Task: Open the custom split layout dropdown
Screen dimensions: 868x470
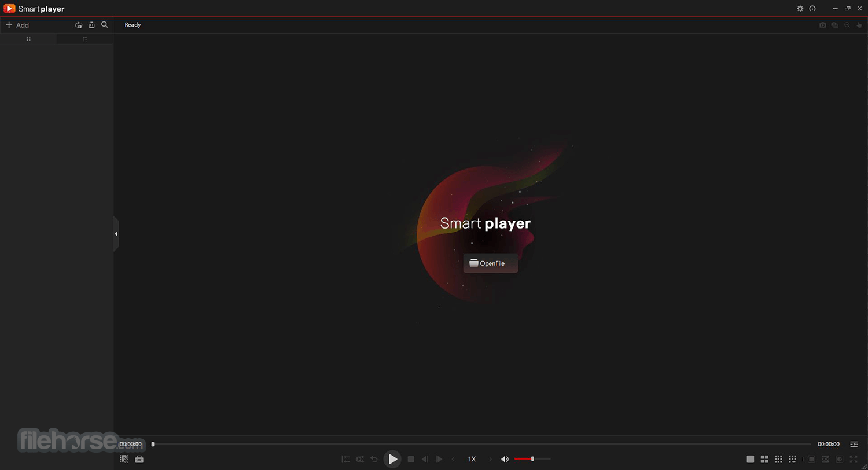Action: (x=792, y=459)
